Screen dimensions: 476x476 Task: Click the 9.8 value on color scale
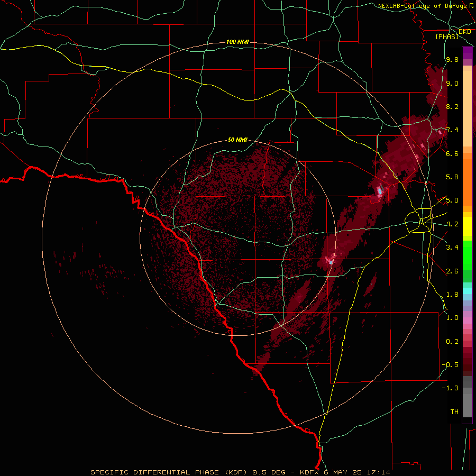(x=452, y=60)
